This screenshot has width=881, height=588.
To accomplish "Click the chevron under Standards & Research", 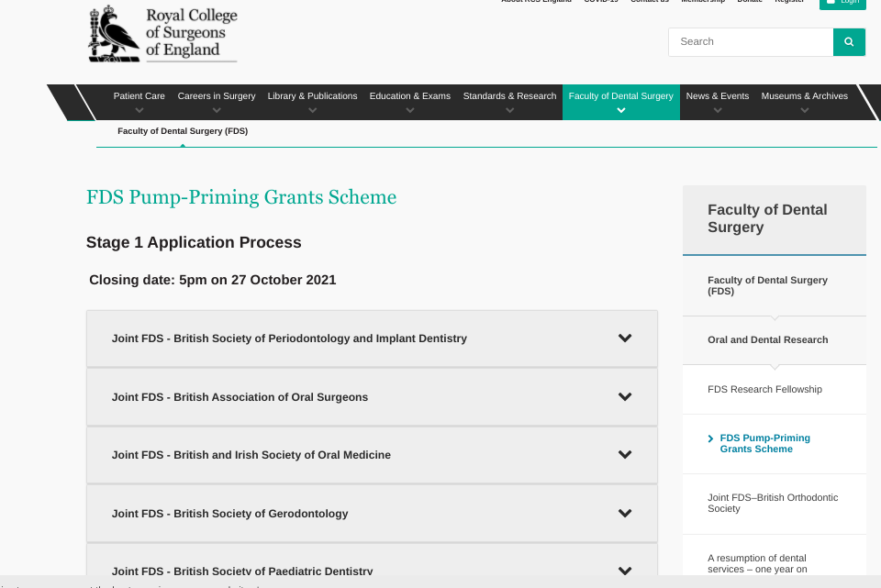I will point(509,111).
